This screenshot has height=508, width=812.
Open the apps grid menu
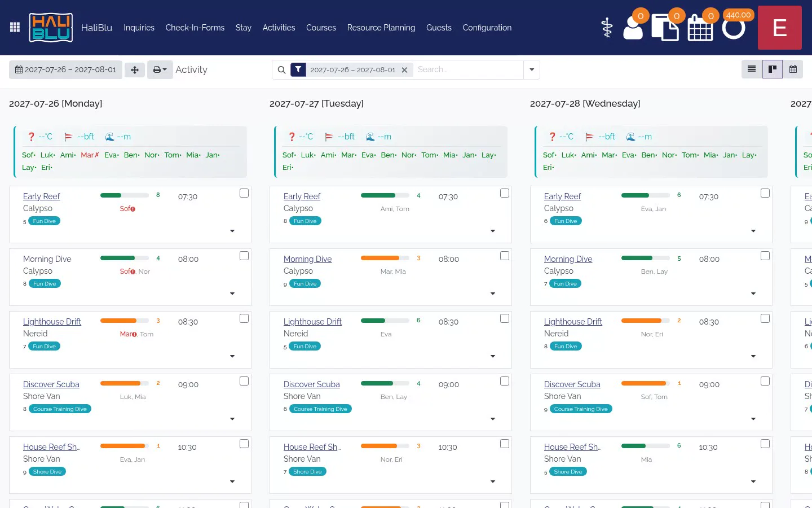(15, 27)
